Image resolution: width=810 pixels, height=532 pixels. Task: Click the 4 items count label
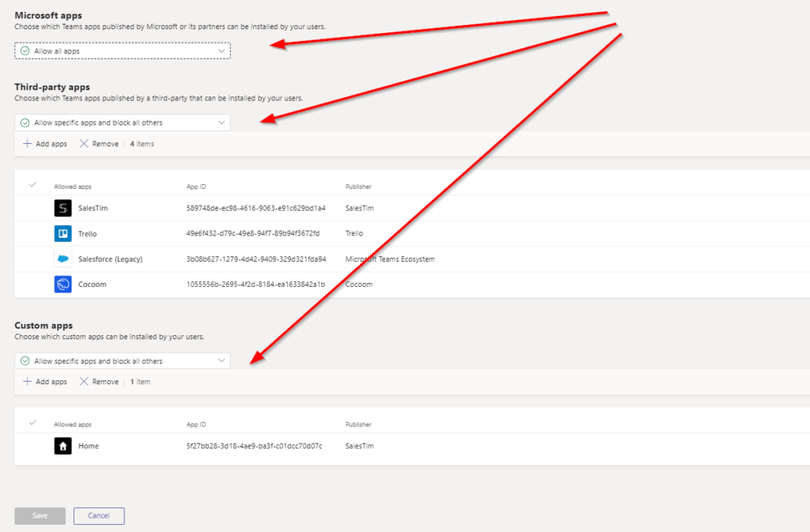(x=142, y=143)
